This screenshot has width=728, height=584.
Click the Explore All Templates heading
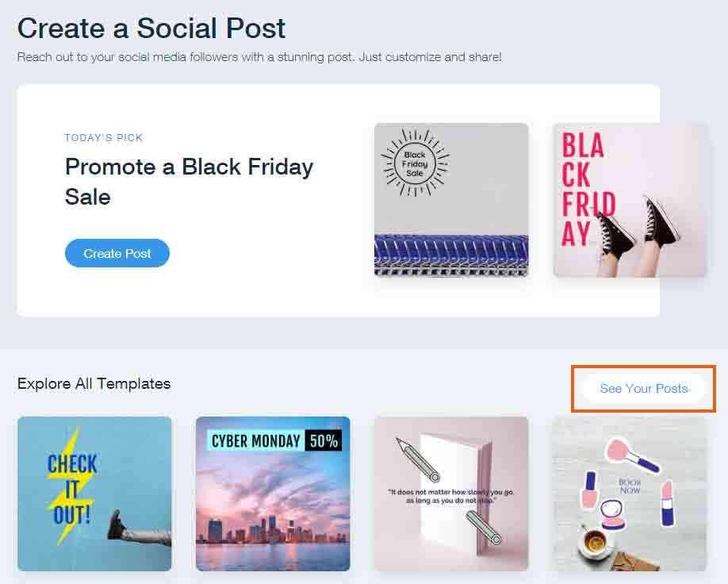tap(94, 384)
